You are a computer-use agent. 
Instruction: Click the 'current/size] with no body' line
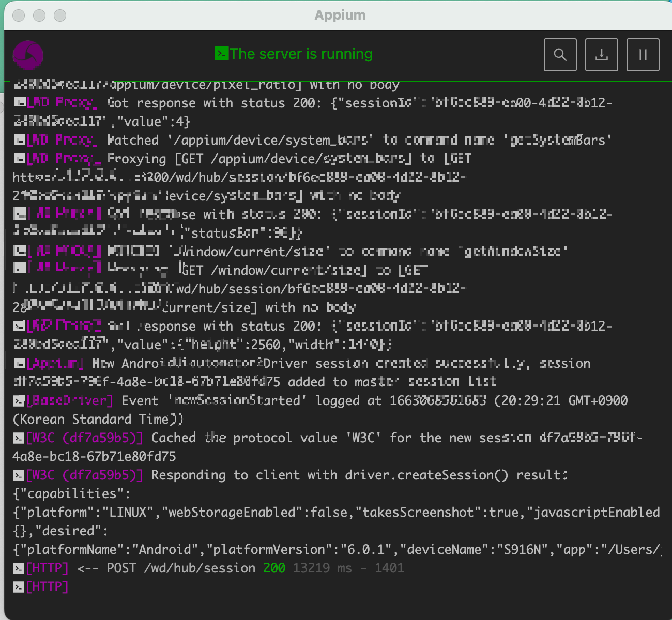[x=184, y=308]
